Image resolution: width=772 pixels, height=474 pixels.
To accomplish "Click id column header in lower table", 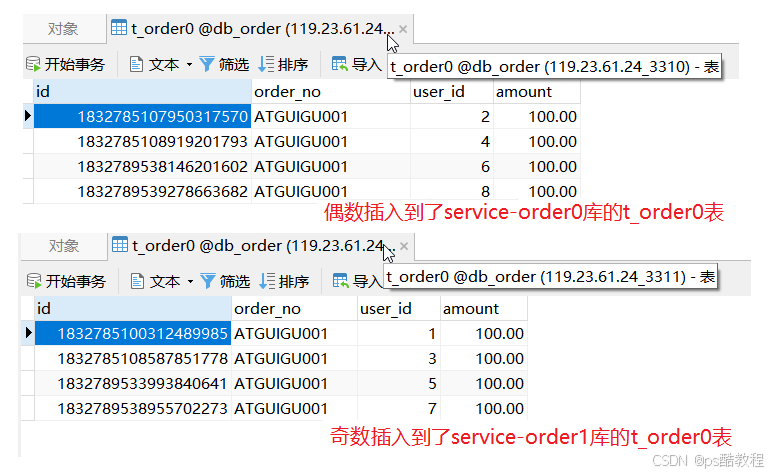I will point(133,309).
